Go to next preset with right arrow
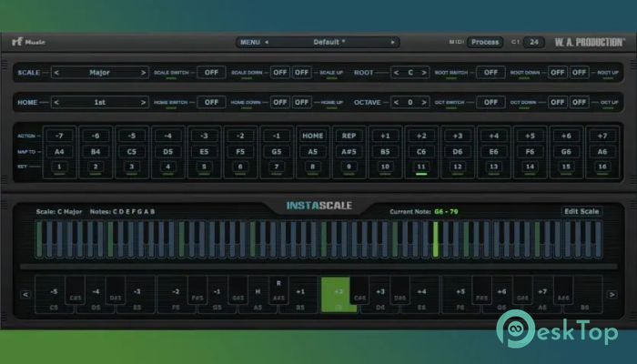This screenshot has height=364, width=637. pos(393,42)
